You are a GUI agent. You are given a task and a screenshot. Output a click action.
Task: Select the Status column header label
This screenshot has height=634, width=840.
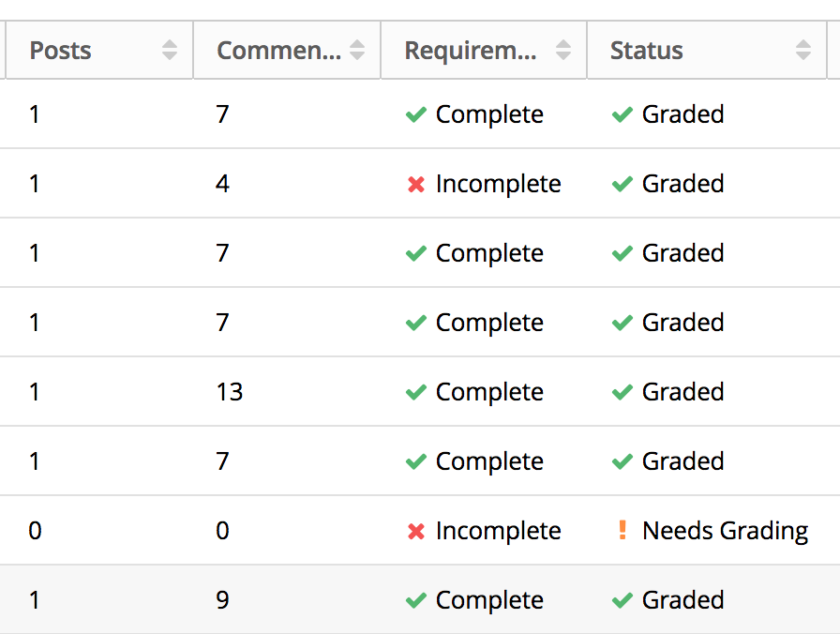[647, 51]
